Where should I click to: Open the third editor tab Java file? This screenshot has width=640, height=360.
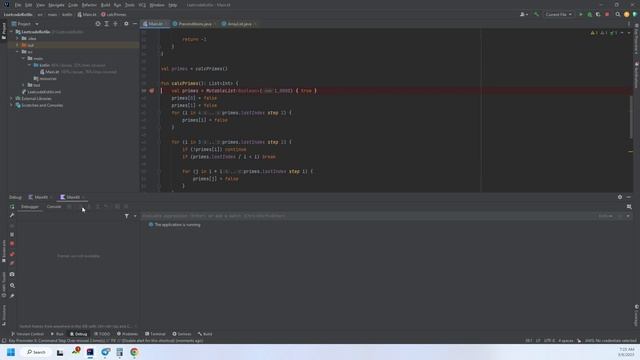coord(239,24)
